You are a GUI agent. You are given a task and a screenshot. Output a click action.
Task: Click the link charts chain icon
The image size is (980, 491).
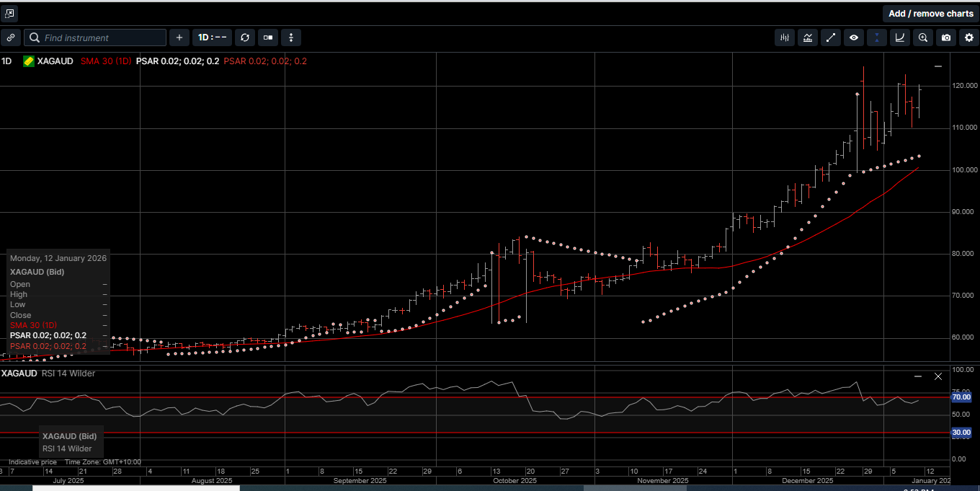pos(10,37)
